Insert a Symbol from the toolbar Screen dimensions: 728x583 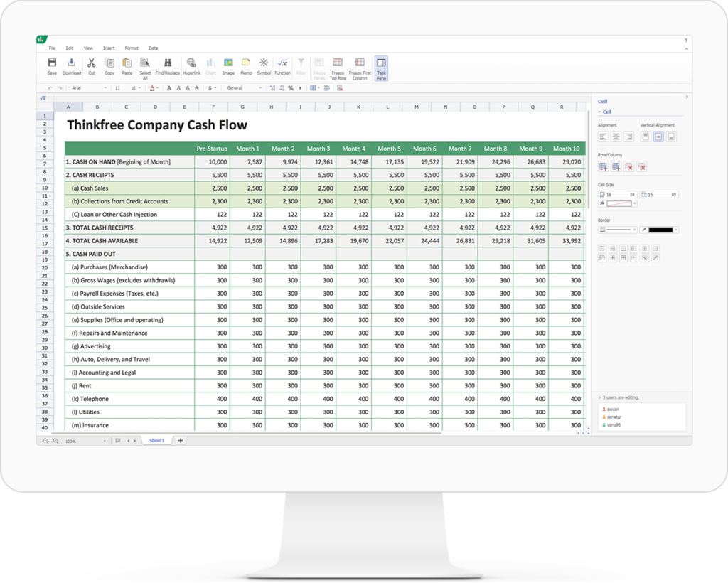(x=264, y=67)
